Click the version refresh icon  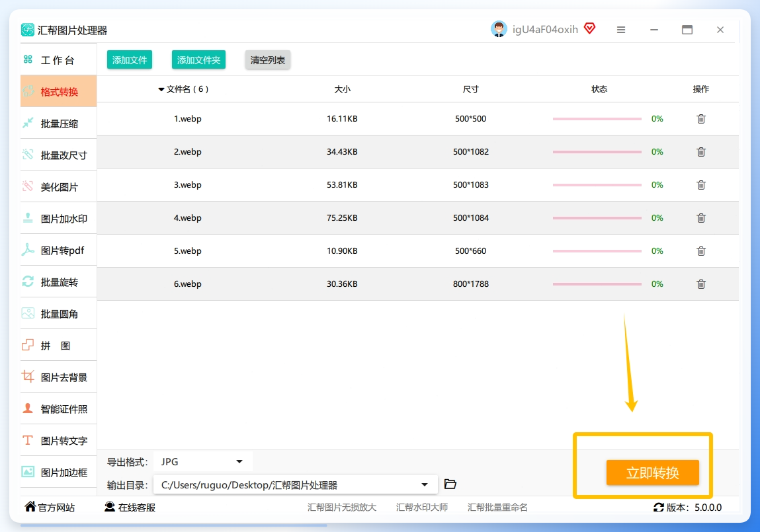(x=658, y=507)
